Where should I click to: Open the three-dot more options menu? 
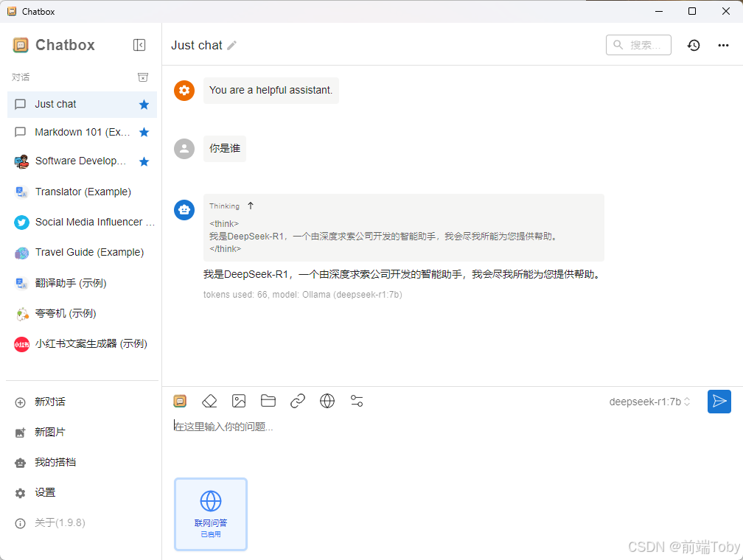click(723, 45)
